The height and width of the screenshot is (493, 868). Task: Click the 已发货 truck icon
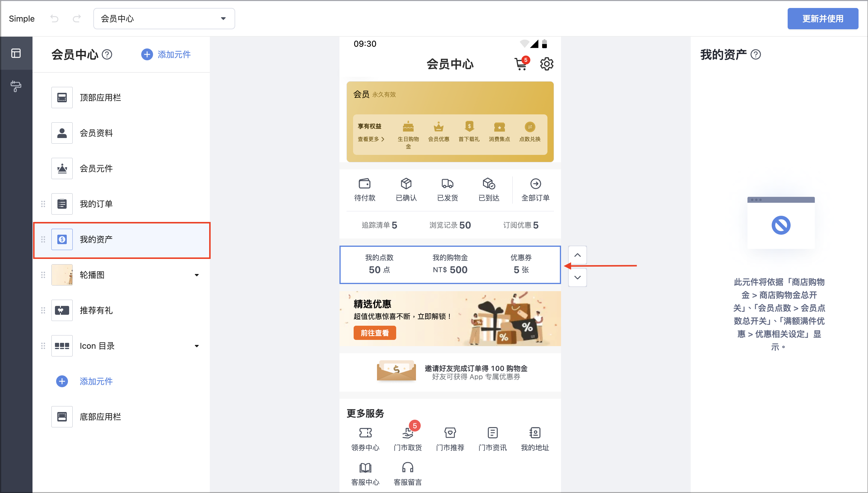coord(447,184)
